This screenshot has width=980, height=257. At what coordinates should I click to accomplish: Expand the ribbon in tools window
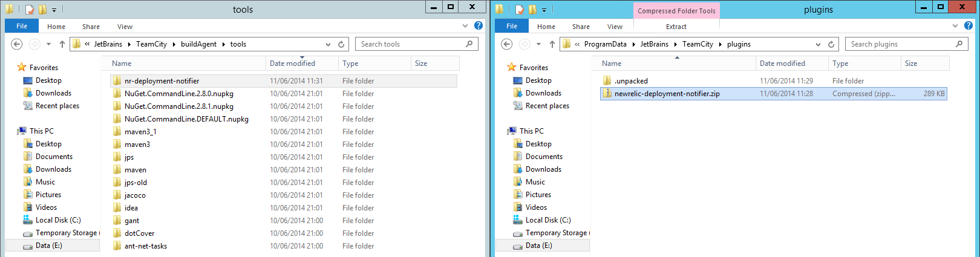(465, 26)
